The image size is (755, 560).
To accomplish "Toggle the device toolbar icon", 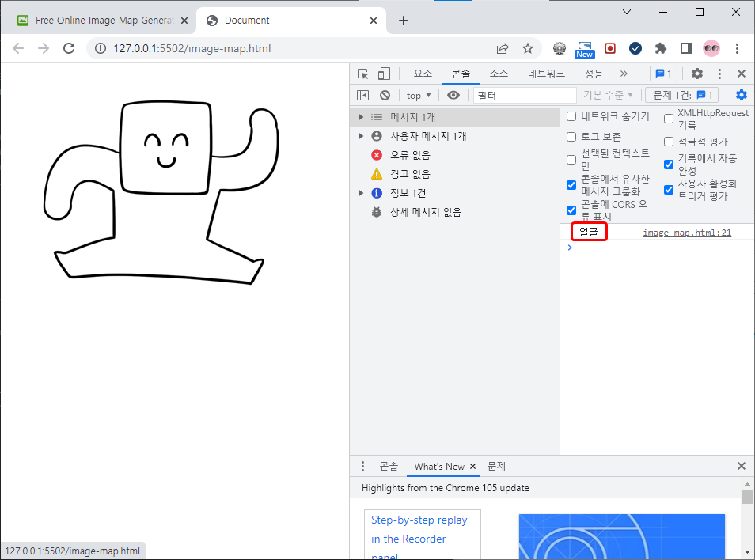I will pyautogui.click(x=384, y=74).
